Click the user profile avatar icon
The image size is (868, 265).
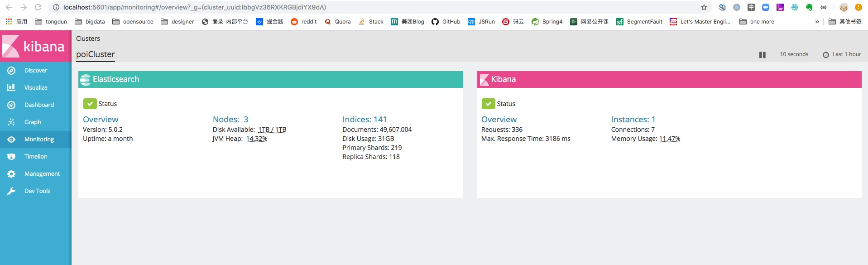(x=844, y=7)
